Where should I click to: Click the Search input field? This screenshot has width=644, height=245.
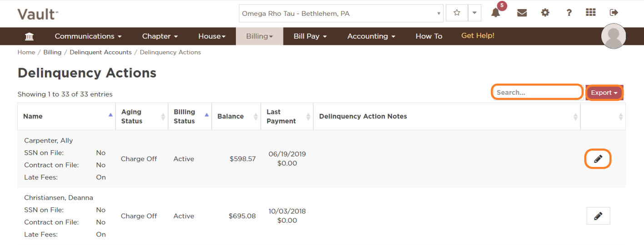point(537,93)
